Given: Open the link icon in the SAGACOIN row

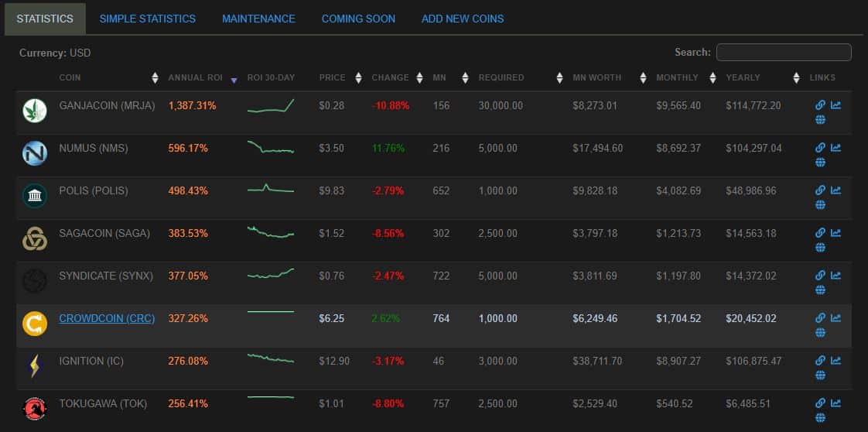Looking at the screenshot, I should [x=820, y=233].
